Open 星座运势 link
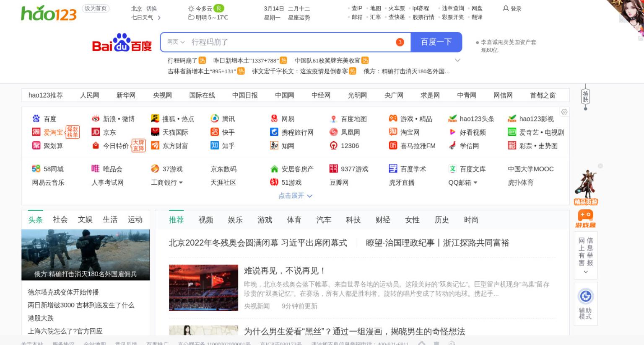644x345 pixels. tap(299, 18)
